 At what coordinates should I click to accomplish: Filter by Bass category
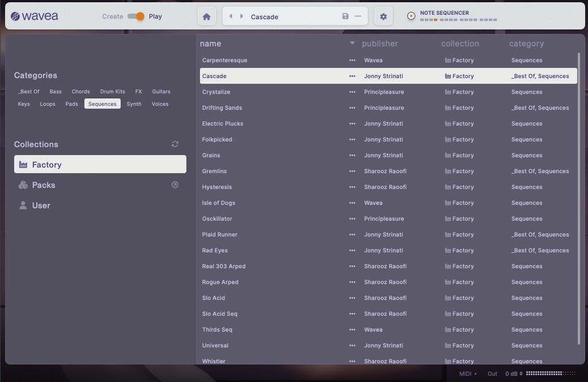[x=56, y=91]
